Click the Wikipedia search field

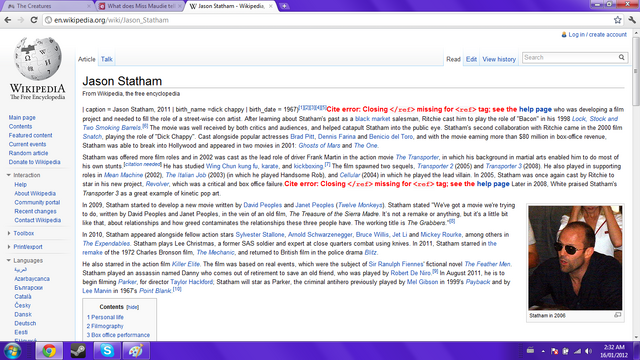pos(570,58)
